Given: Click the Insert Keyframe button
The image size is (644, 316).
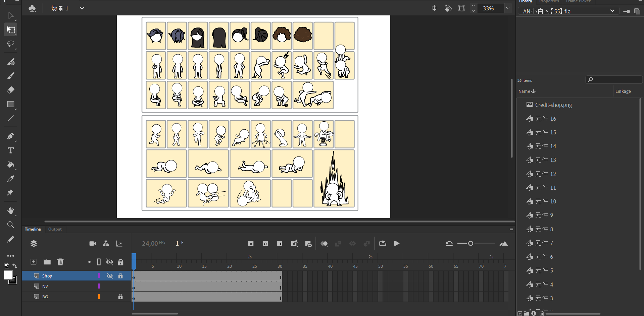Looking at the screenshot, I should pos(251,244).
